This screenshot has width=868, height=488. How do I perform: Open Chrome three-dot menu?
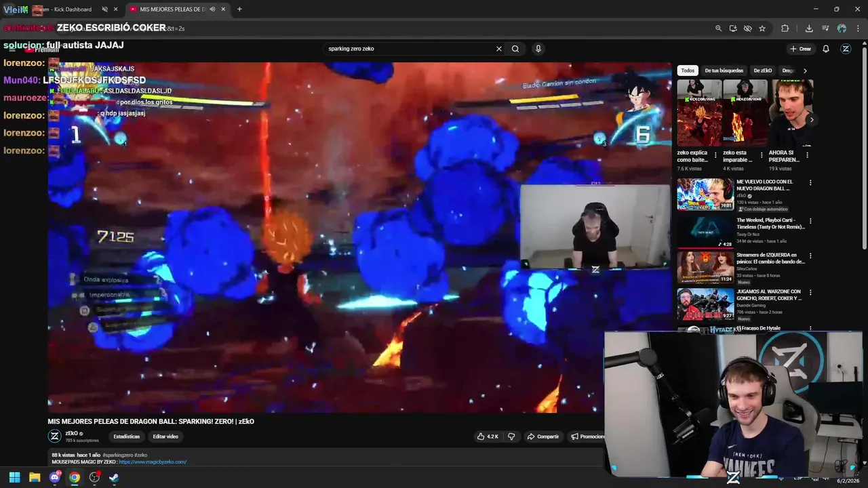tap(858, 28)
